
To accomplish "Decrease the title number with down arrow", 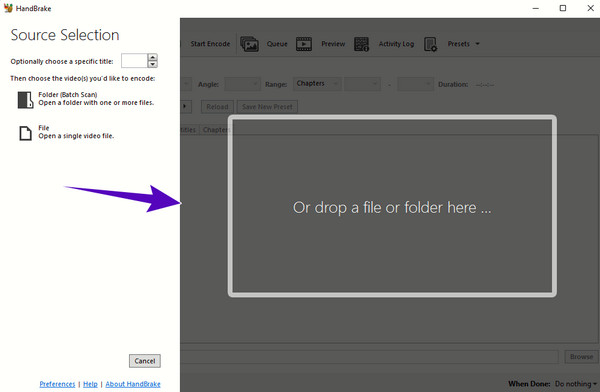I will point(153,64).
